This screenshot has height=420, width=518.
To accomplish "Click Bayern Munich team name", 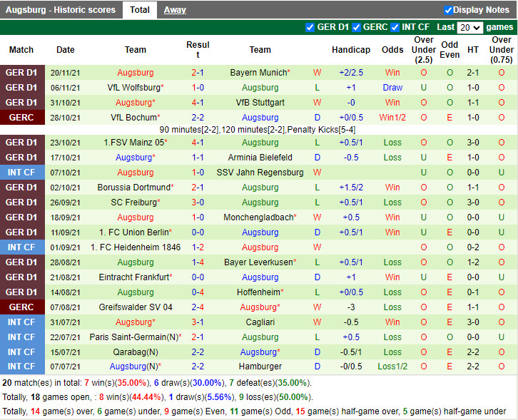I will (260, 73).
